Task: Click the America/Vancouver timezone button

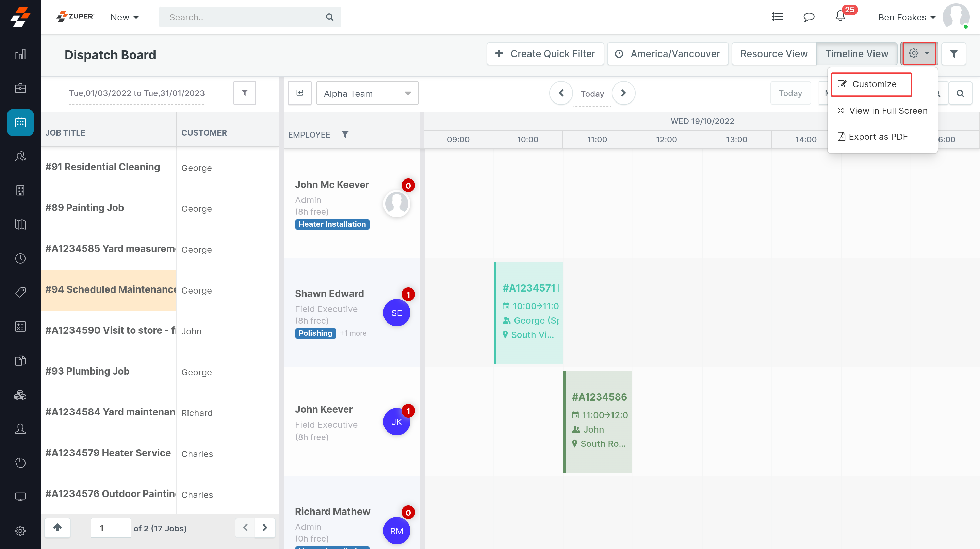Action: pyautogui.click(x=668, y=54)
